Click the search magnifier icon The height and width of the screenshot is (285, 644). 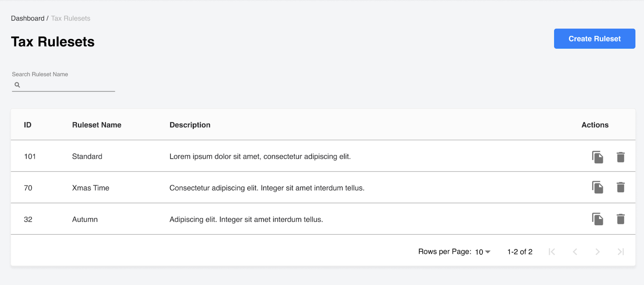pos(17,85)
